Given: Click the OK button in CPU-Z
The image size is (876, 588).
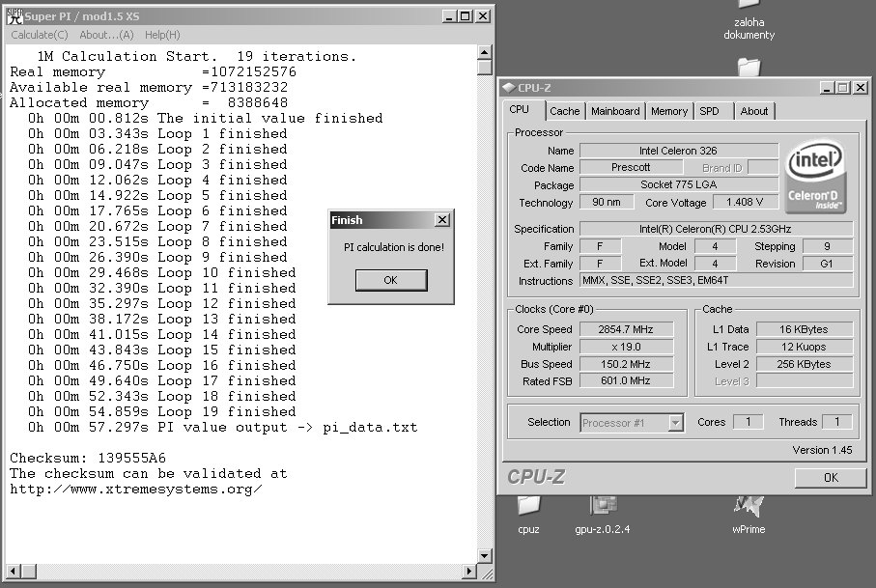Looking at the screenshot, I should [x=831, y=478].
